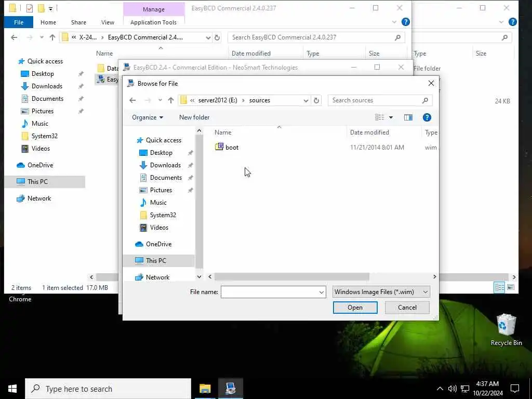Switch to details view in Explorer status bar

tap(499, 288)
